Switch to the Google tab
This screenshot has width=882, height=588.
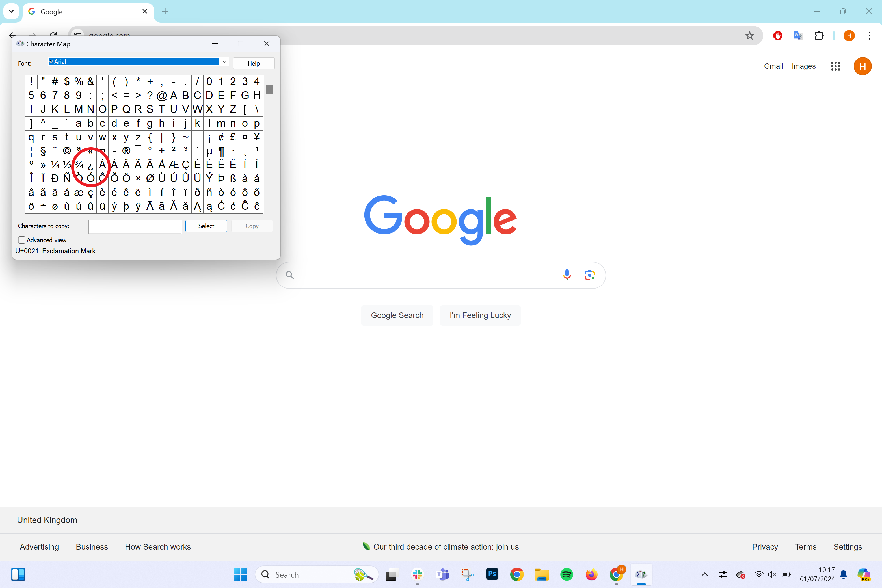click(x=88, y=12)
